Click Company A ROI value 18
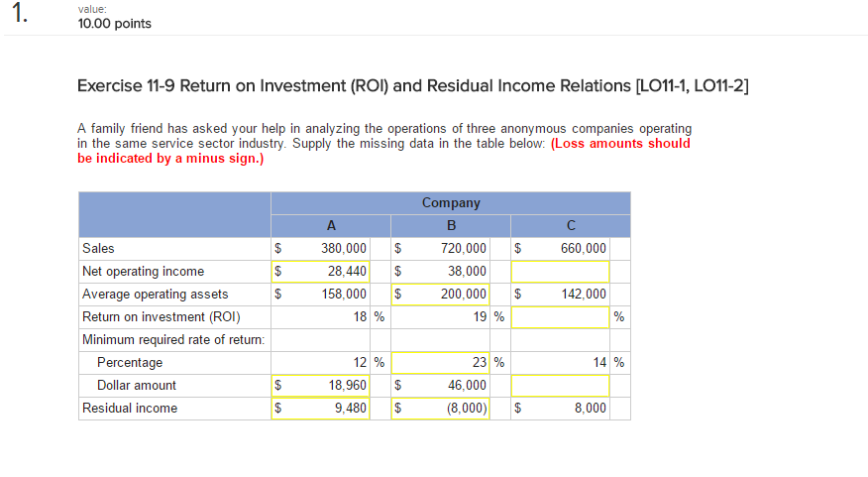 [360, 317]
